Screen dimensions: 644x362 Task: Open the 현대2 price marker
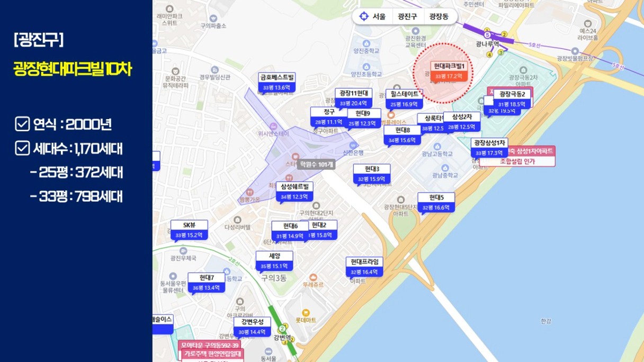pos(323,230)
